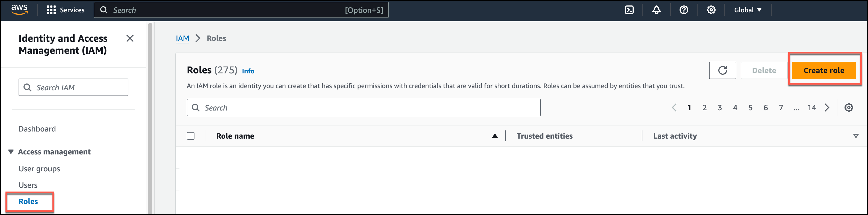Screen dimensions: 868x215
Task: Open table preferences gear icon
Action: click(848, 108)
